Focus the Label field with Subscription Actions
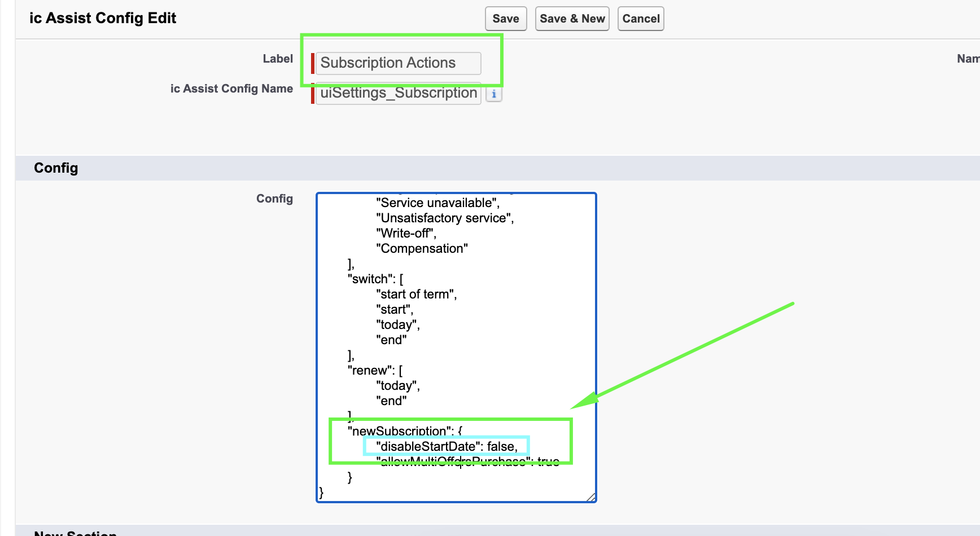980x536 pixels. click(397, 63)
